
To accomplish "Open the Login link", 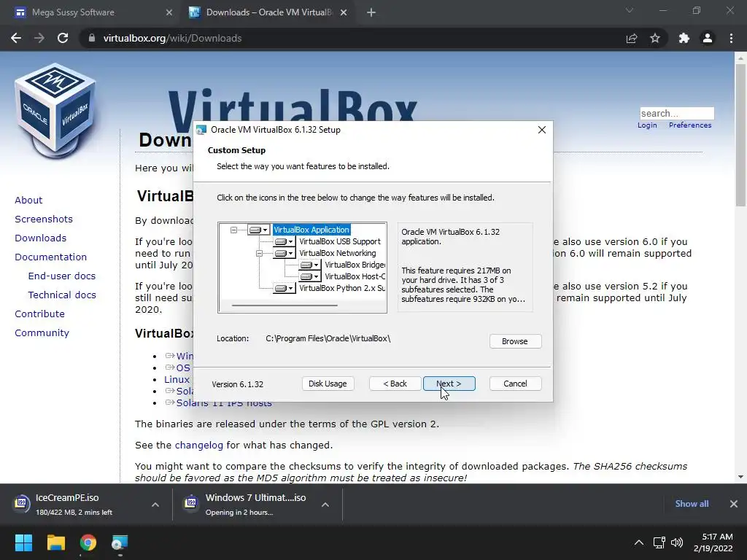I will (647, 125).
